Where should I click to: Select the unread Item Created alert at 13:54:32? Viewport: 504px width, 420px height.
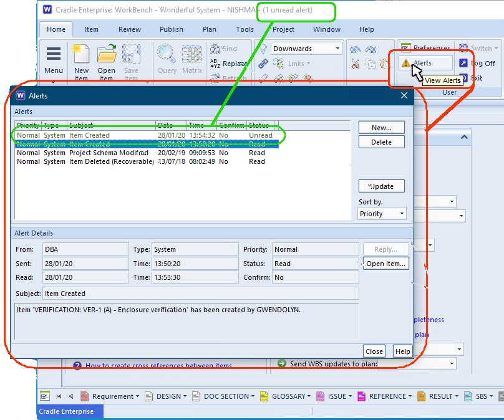pos(146,135)
